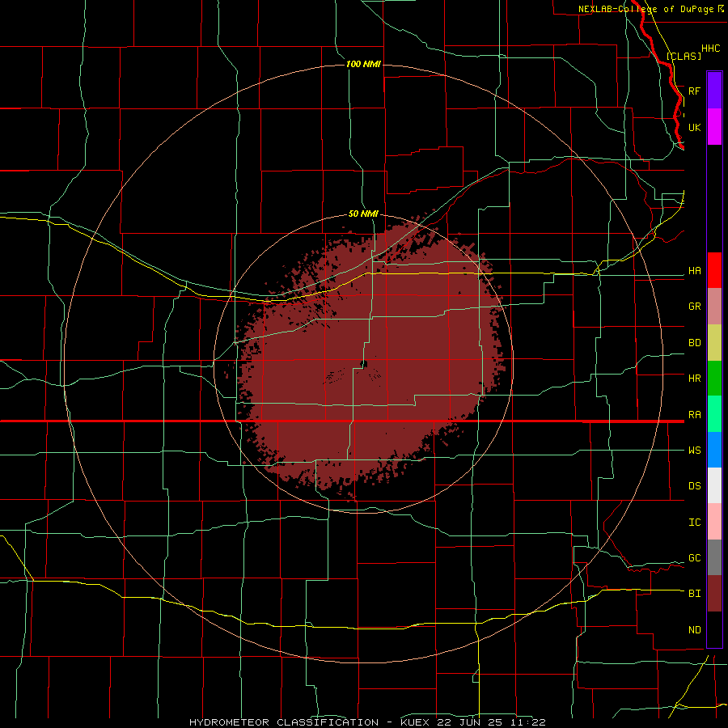Viewport: 728px width, 728px height.
Task: Click the white DS legend color swatch
Action: coord(714,485)
